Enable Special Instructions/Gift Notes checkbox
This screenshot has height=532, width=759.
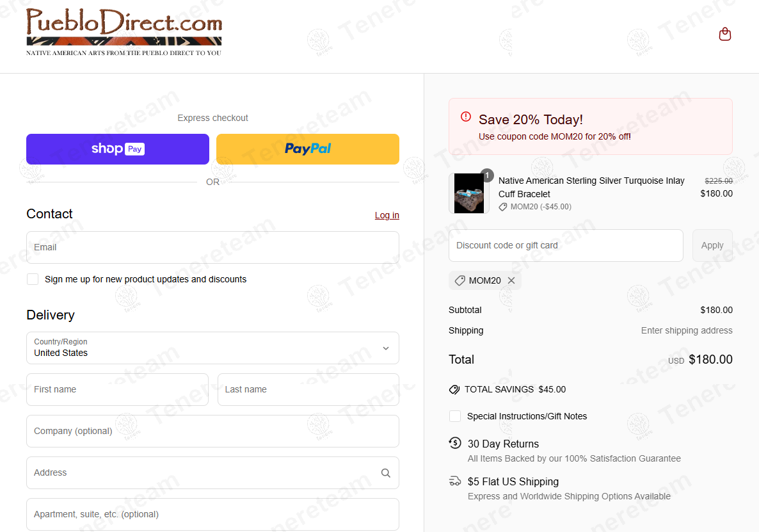pos(455,416)
